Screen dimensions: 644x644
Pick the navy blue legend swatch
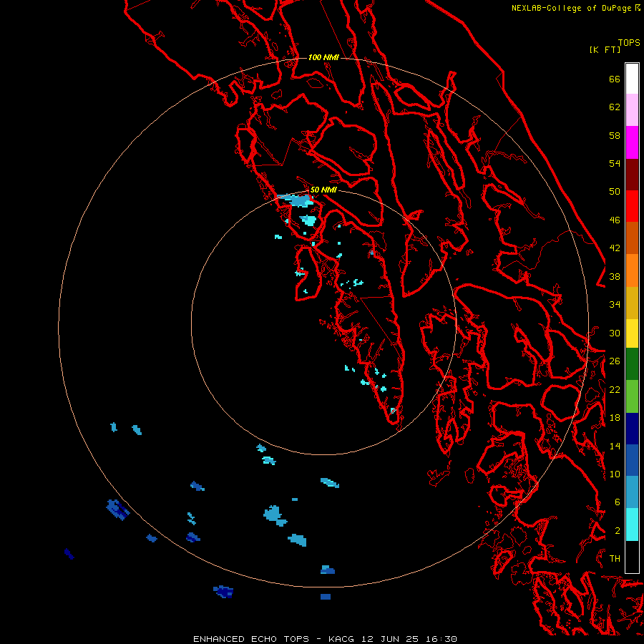pos(632,429)
